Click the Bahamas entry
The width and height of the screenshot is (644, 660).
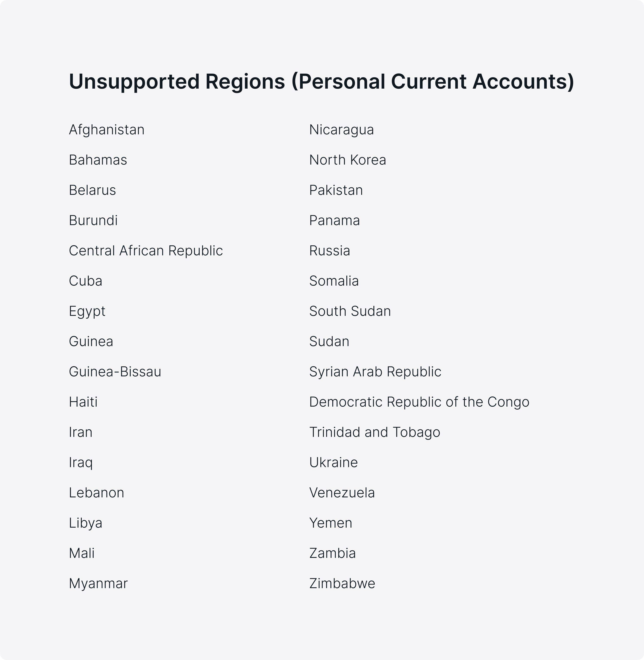tap(98, 160)
